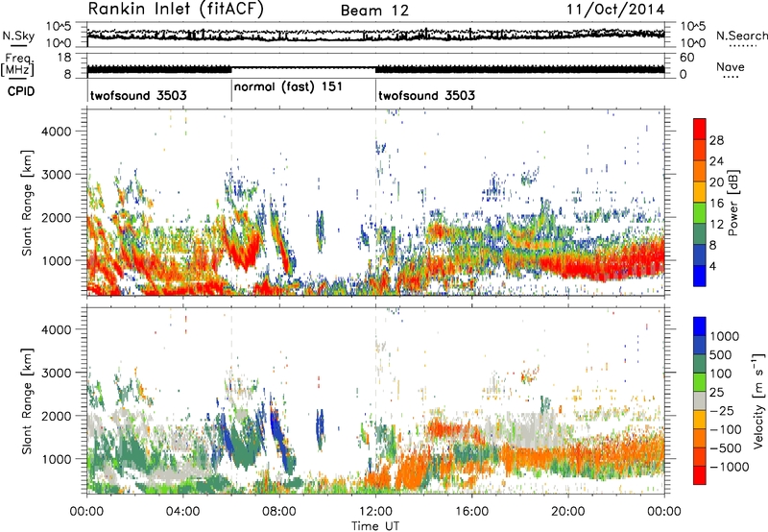Click the '18' tick on the frequency axis
Viewport: 768px width, 532px height.
[x=64, y=58]
